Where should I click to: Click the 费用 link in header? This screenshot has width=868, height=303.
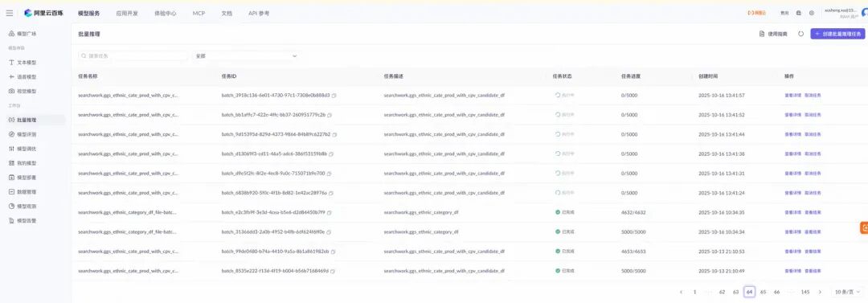coord(784,13)
